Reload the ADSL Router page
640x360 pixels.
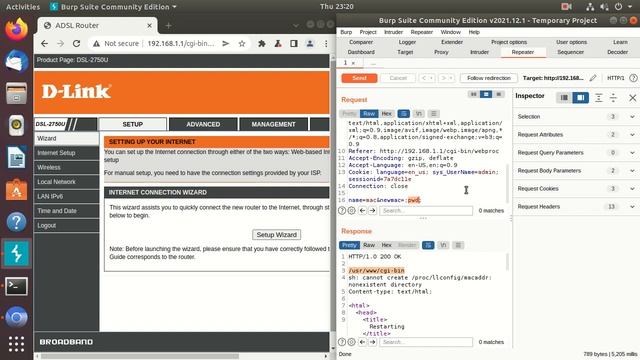(76, 43)
